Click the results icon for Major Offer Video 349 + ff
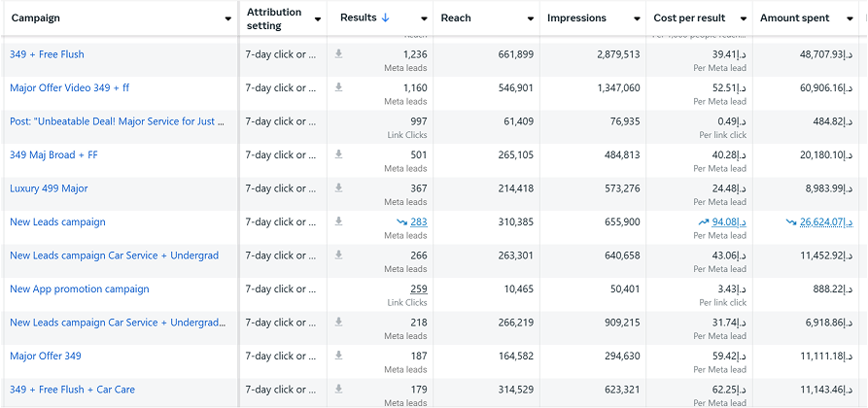 pos(338,87)
